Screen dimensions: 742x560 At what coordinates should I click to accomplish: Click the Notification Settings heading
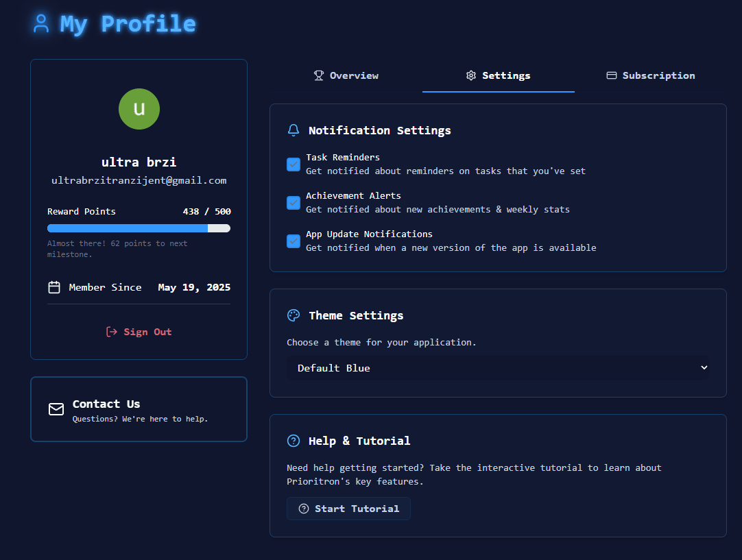(x=379, y=130)
